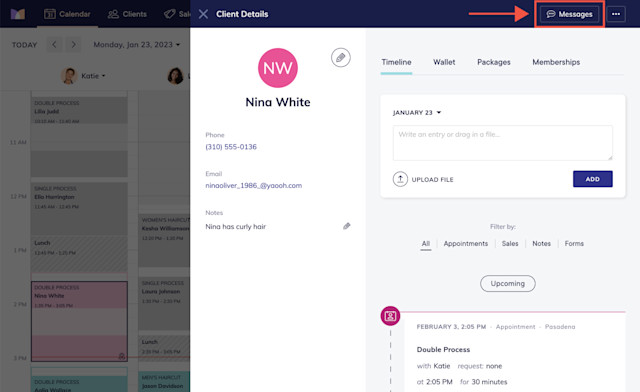The width and height of the screenshot is (640, 392).
Task: Expand the Katie staff dropdown
Action: coord(93,76)
